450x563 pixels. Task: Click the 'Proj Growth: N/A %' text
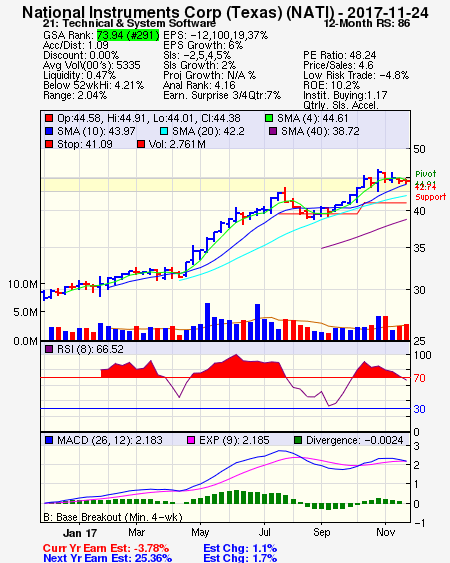(209, 75)
